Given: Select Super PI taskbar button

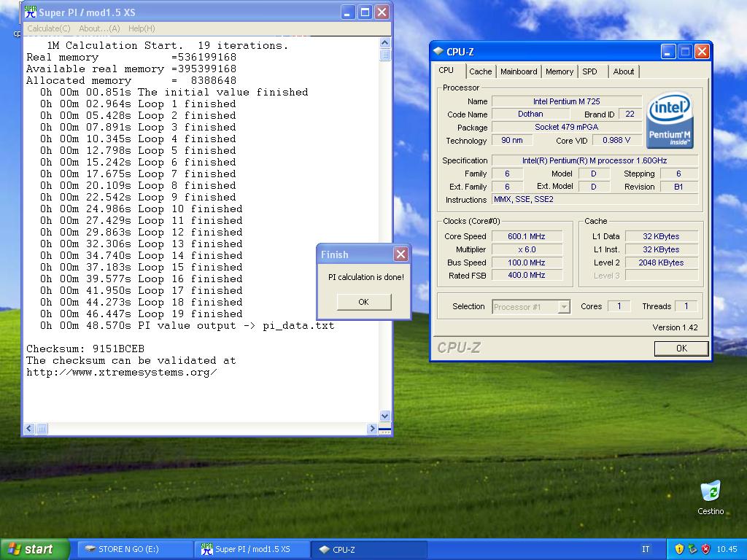Looking at the screenshot, I should click(252, 549).
